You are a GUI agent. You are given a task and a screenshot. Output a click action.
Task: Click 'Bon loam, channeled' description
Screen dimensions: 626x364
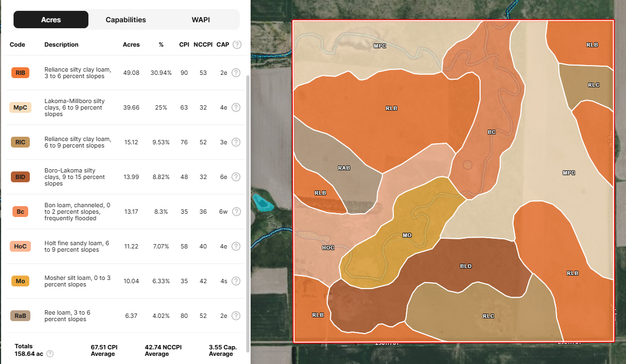point(78,212)
